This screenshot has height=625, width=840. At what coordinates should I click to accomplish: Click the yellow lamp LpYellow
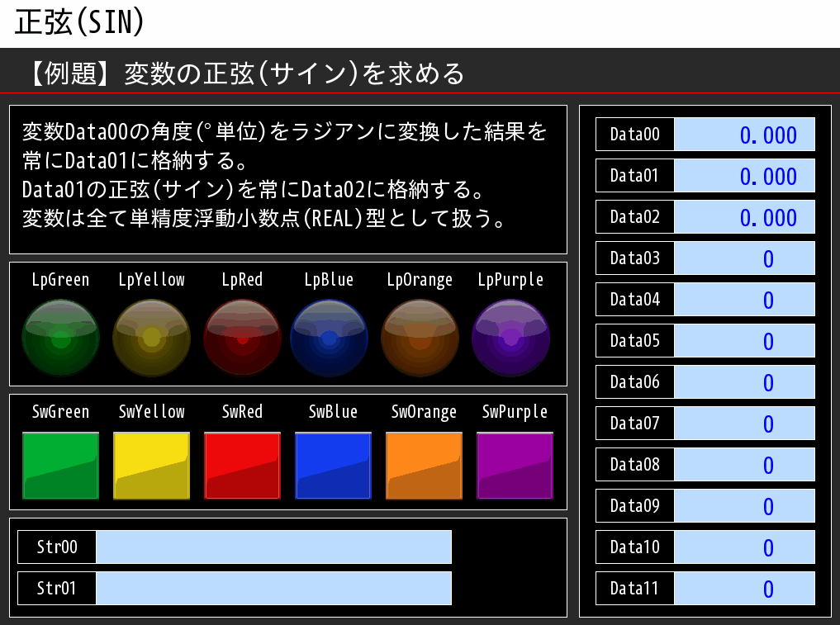[x=151, y=338]
